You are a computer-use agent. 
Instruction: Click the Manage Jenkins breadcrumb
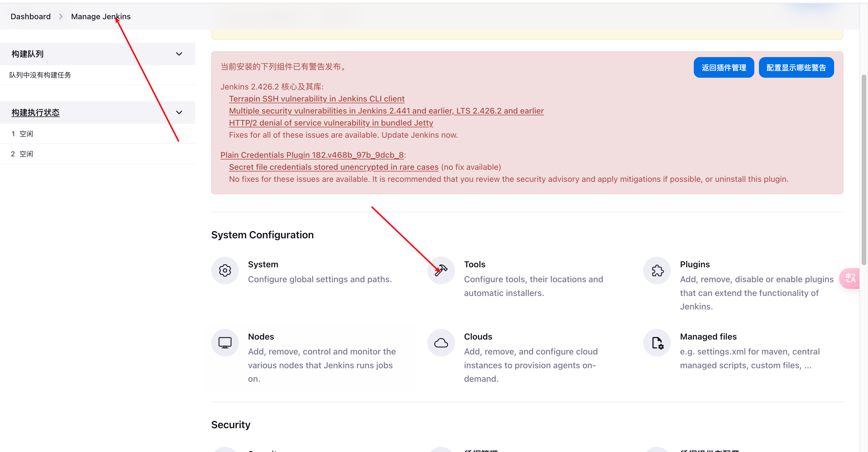[101, 17]
